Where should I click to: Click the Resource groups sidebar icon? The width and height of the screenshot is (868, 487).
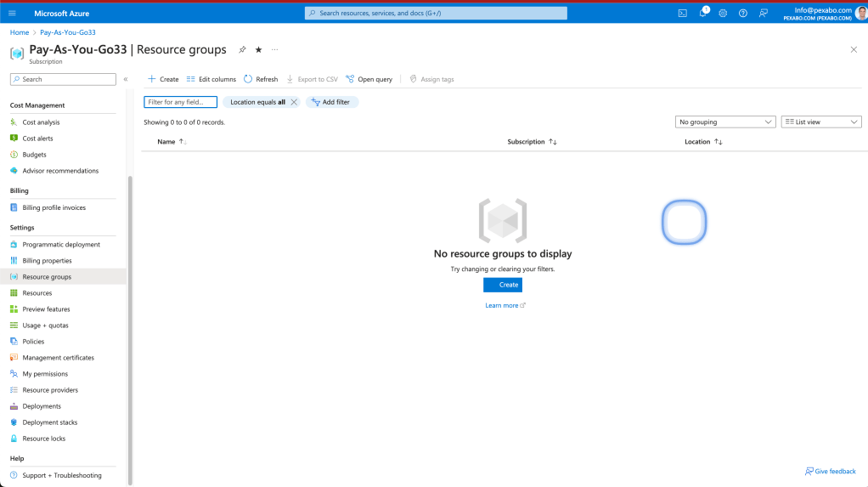pyautogui.click(x=14, y=276)
